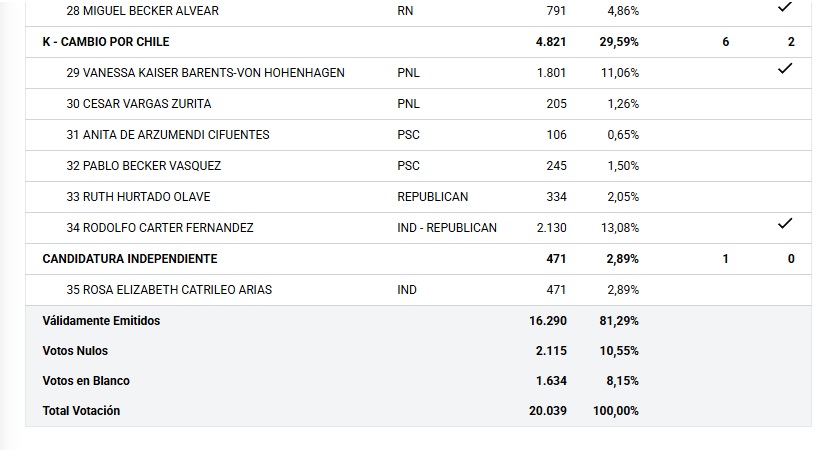Click the IND - REPUBLICAN party label
The height and width of the screenshot is (450, 816).
coord(447,228)
